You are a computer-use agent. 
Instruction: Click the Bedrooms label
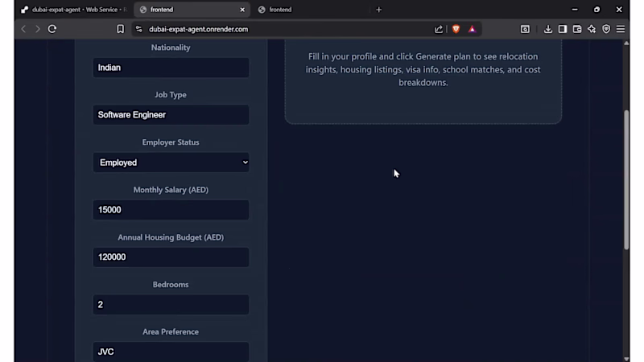click(x=171, y=285)
